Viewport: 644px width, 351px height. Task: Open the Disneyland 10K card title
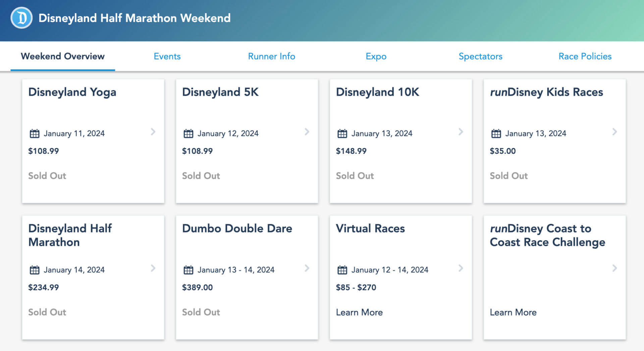click(378, 92)
